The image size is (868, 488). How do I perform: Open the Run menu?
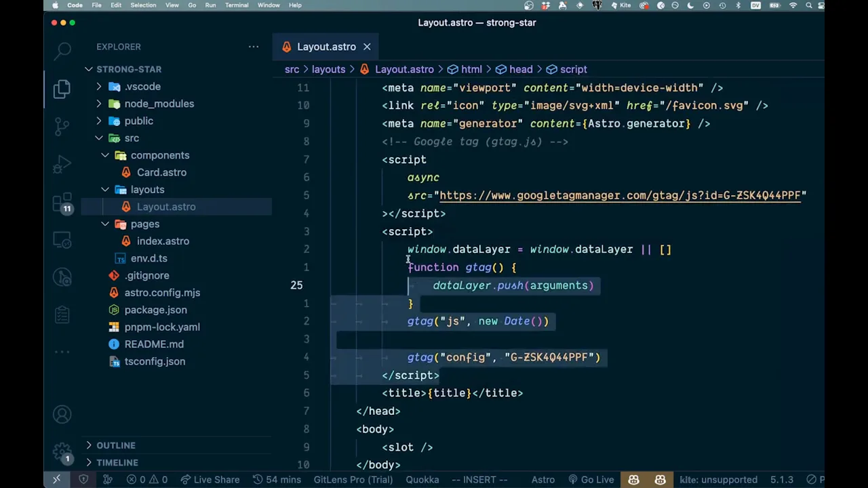click(x=210, y=5)
